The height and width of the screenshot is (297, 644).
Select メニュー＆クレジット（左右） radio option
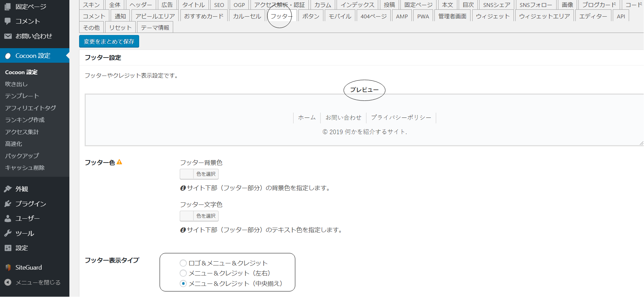click(183, 273)
